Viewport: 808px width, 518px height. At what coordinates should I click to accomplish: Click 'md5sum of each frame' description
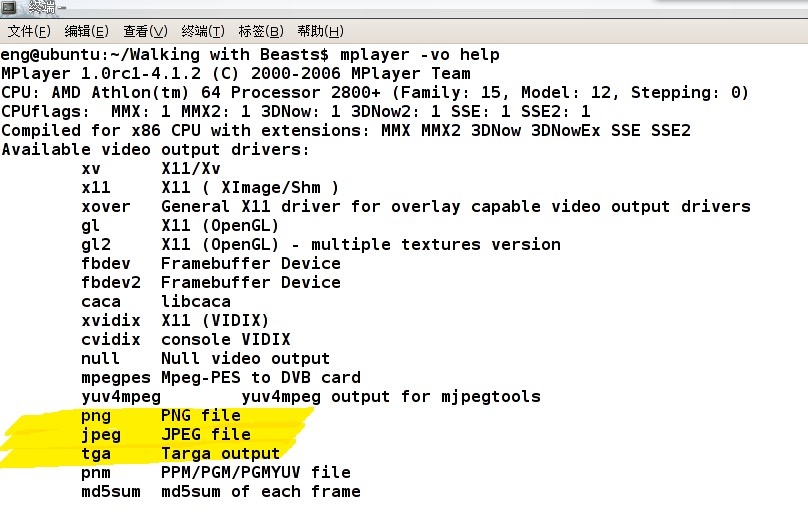[x=261, y=492]
